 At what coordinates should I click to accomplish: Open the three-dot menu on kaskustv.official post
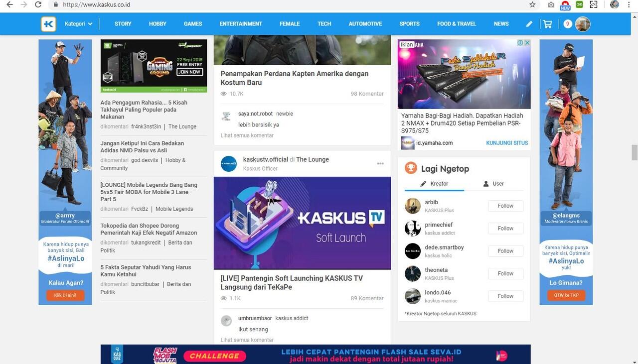[380, 164]
